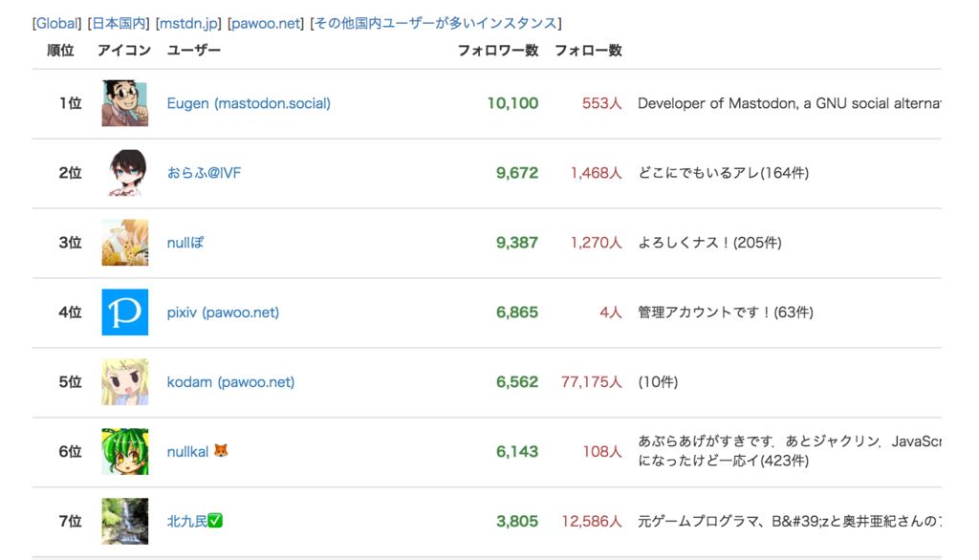
Task: Open the mstdn.jp ranking tab
Action: coord(188,23)
